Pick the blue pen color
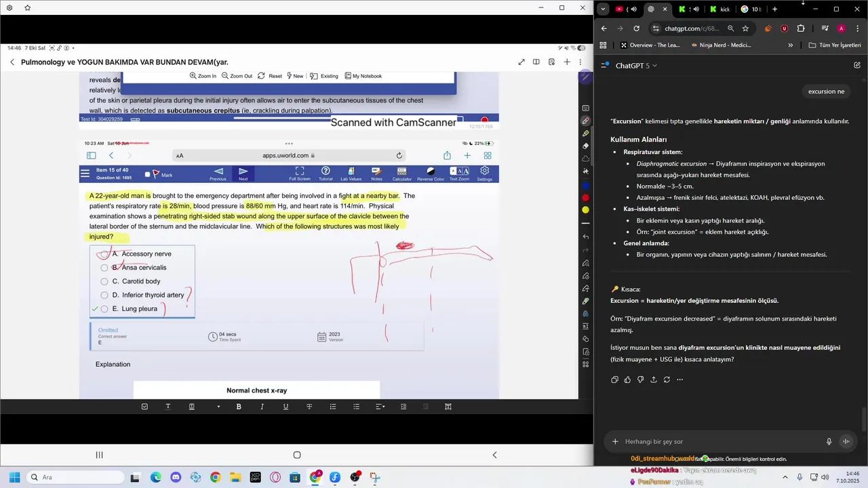 (x=586, y=185)
